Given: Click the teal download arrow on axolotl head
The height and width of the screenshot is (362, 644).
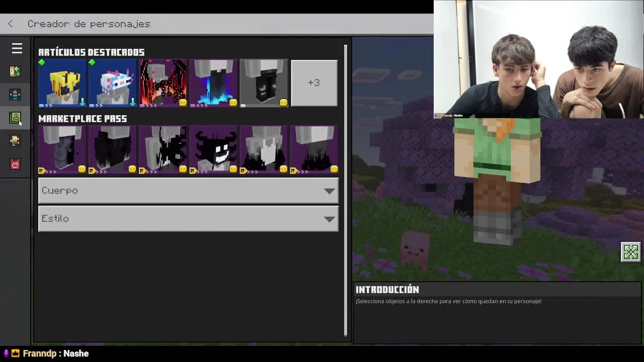Looking at the screenshot, I should [x=132, y=103].
